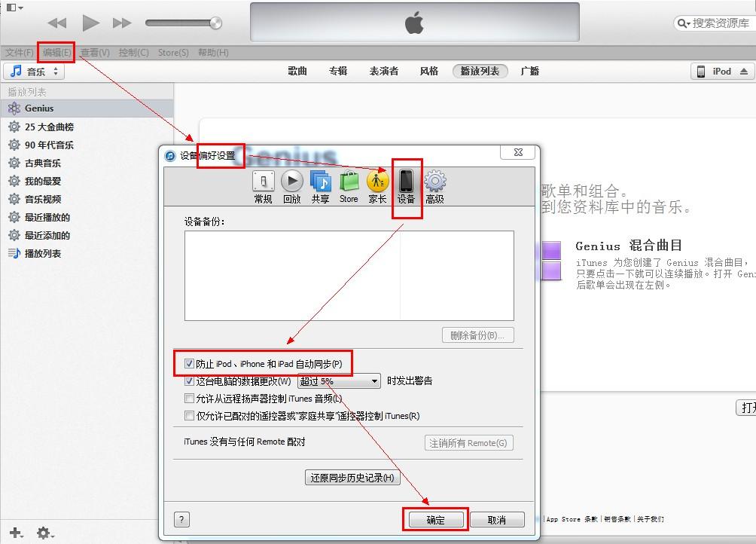Close the preferences dialog with the X button

pyautogui.click(x=518, y=152)
